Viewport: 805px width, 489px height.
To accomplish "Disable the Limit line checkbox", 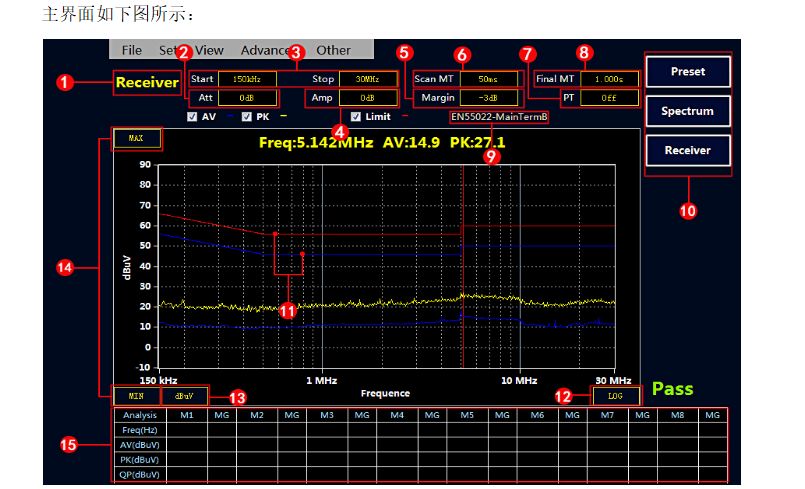I will [x=356, y=117].
